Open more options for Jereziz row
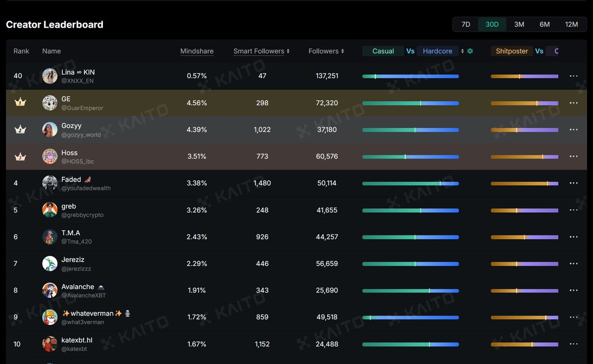Image resolution: width=593 pixels, height=364 pixels. 574,263
